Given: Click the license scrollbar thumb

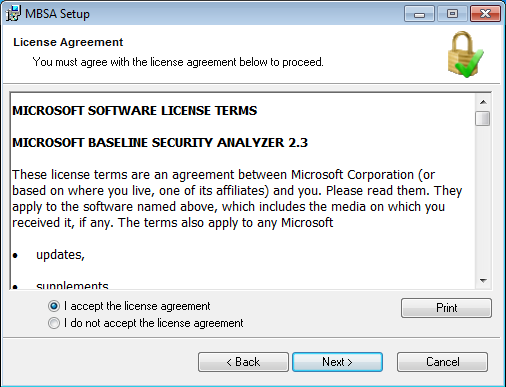Looking at the screenshot, I should [483, 118].
